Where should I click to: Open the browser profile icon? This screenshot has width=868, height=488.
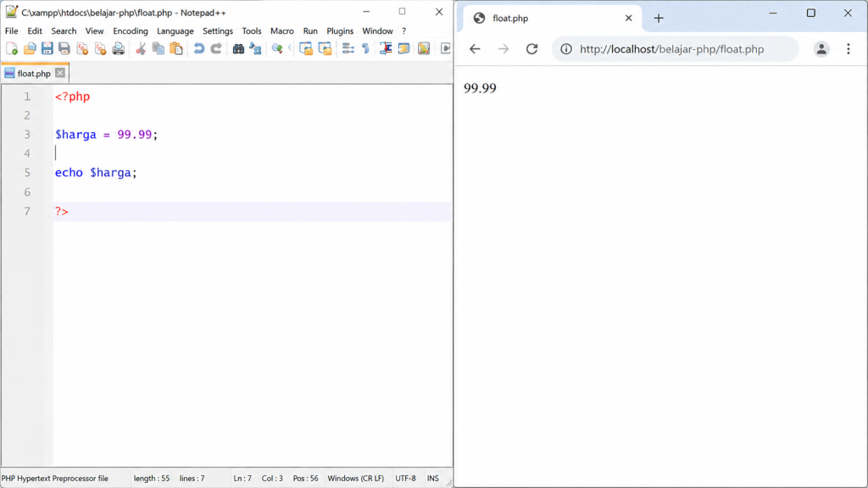(821, 48)
